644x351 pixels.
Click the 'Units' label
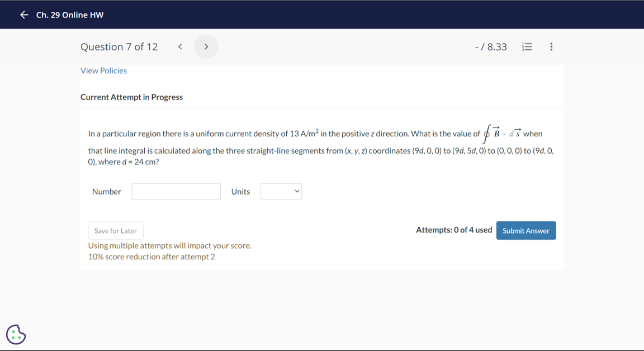click(241, 192)
